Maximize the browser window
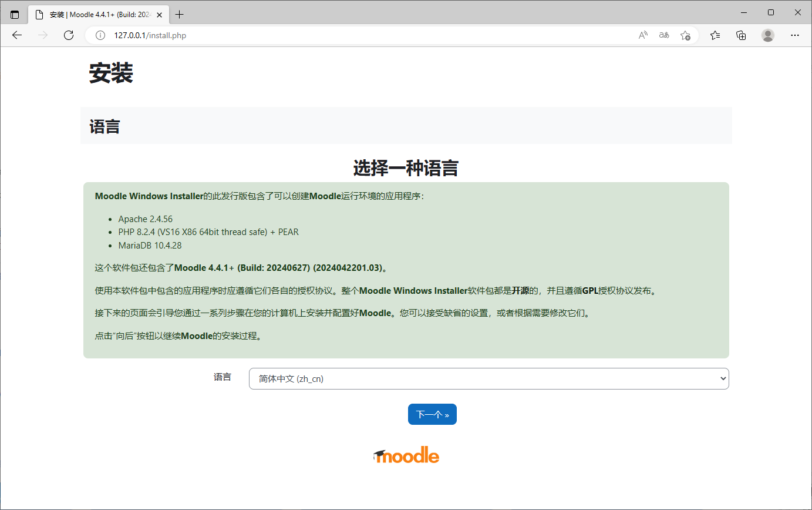The width and height of the screenshot is (812, 510). pyautogui.click(x=771, y=12)
